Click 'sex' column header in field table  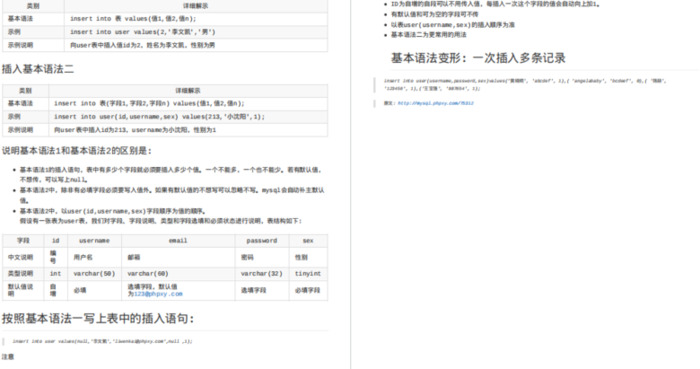point(308,240)
